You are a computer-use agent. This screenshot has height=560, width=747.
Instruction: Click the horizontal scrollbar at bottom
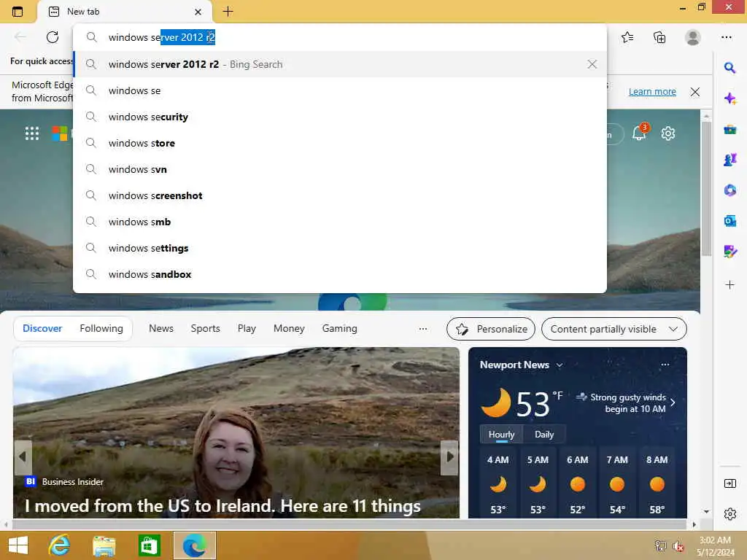[349, 524]
